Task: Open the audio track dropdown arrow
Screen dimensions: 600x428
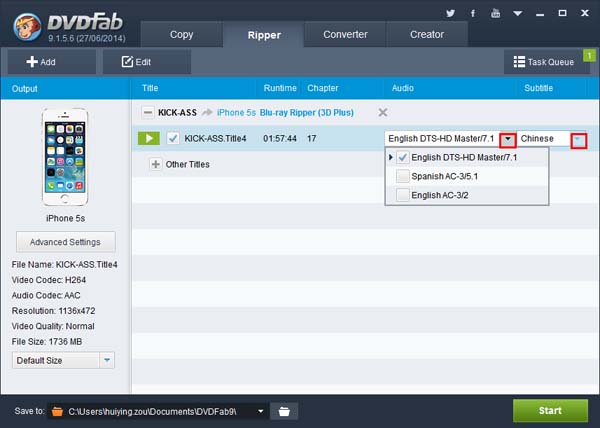Action: (x=508, y=139)
